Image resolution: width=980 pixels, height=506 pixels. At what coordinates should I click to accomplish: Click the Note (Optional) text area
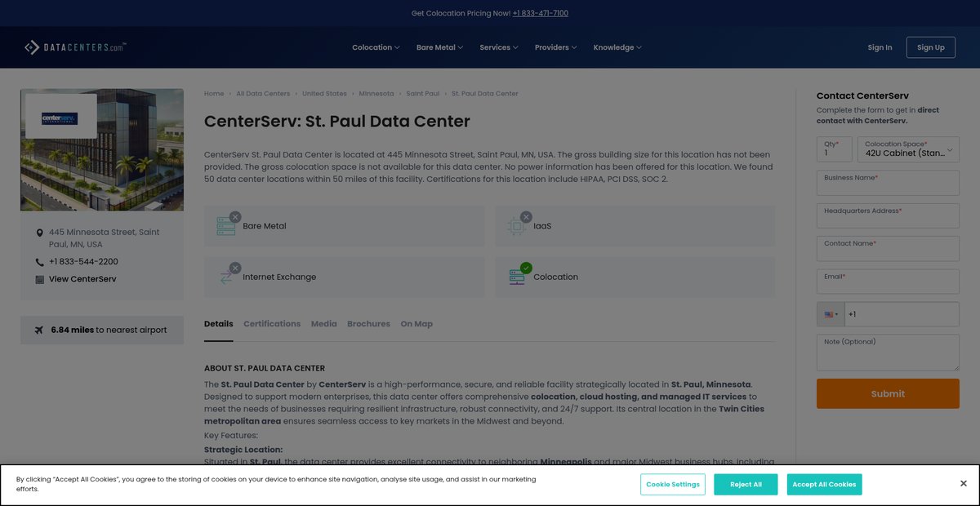click(888, 353)
